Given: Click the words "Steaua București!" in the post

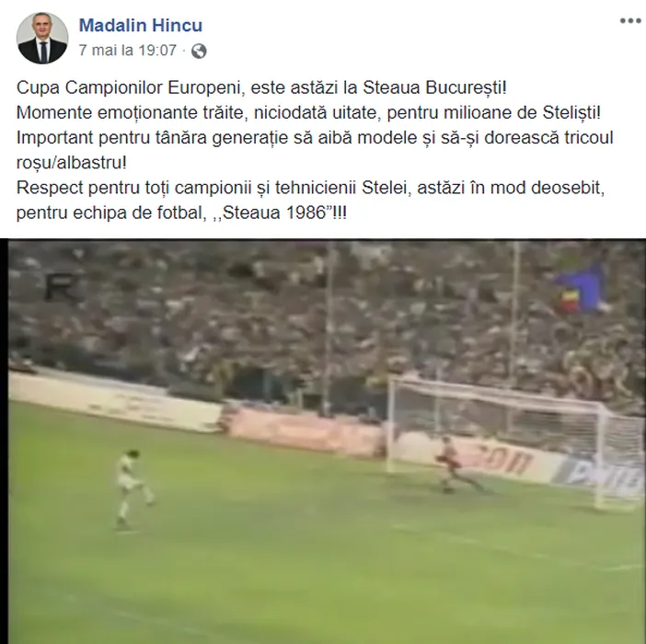Looking at the screenshot, I should pos(434,87).
